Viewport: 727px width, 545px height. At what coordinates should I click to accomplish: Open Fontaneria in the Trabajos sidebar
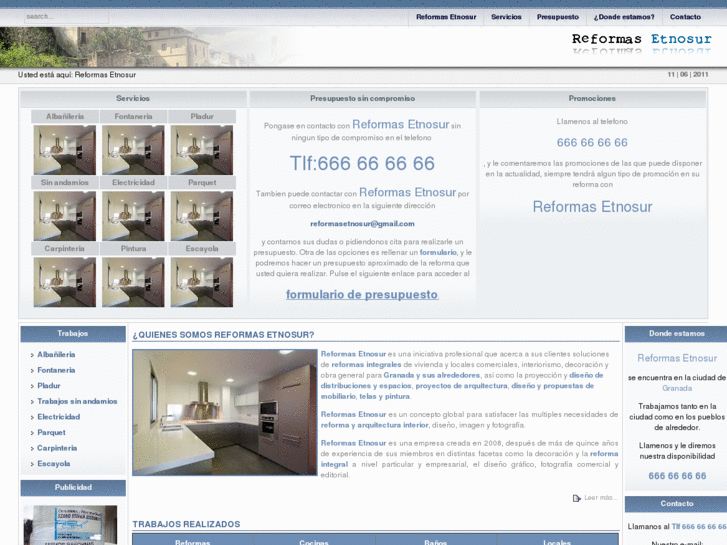56,370
